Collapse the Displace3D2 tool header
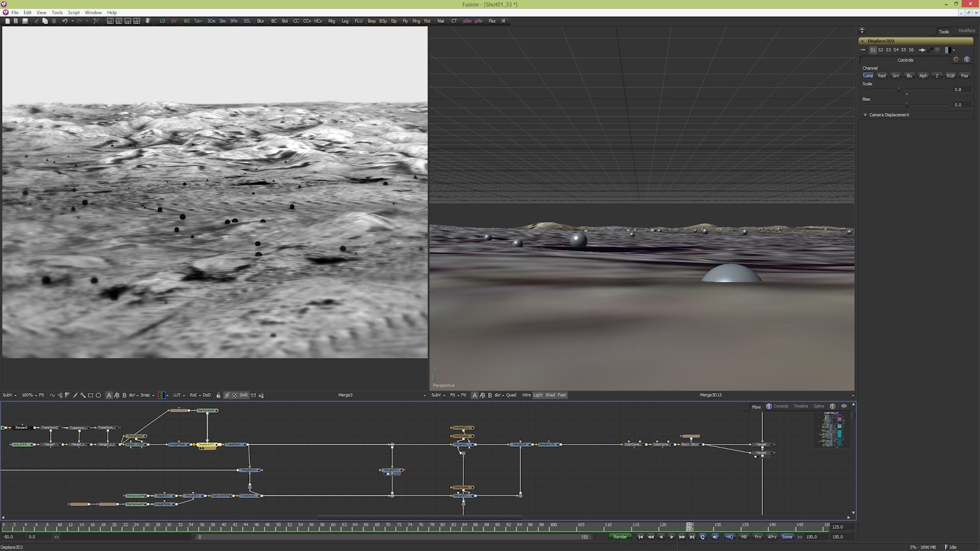The height and width of the screenshot is (551, 980). tap(863, 41)
